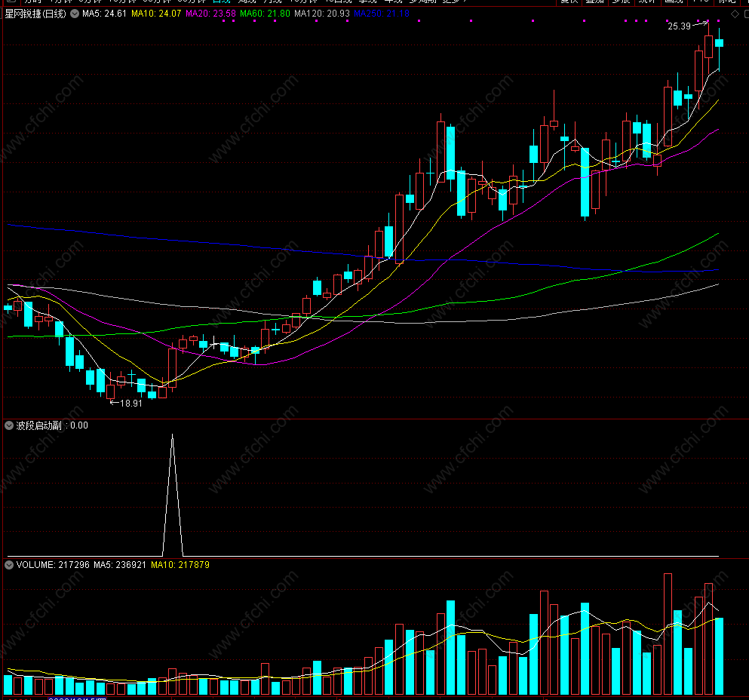Image resolution: width=749 pixels, height=700 pixels.
Task: Click the volume MA5: 236921 label
Action: coord(120,565)
